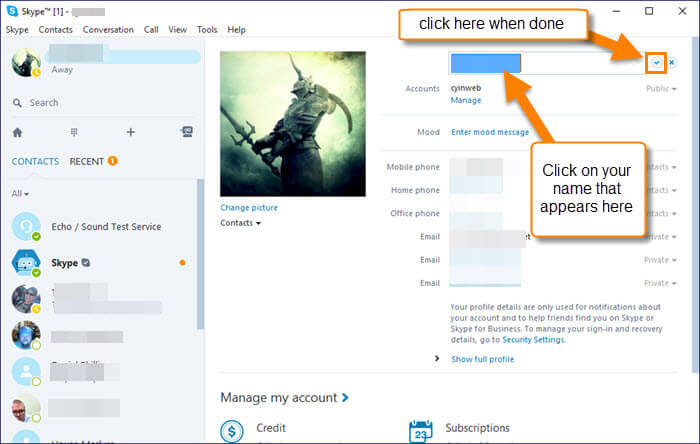700x444 pixels.
Task: Click the Skype bot avatar icon
Action: 26,263
